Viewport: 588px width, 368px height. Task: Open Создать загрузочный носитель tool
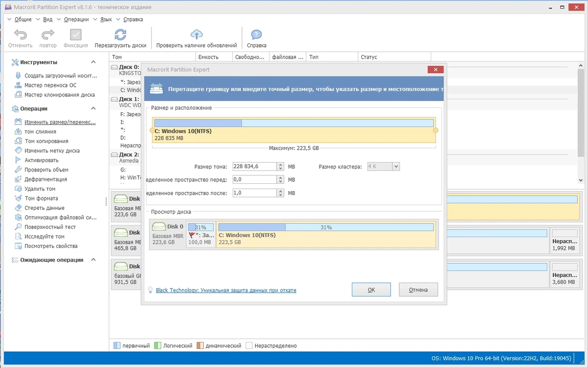[61, 76]
